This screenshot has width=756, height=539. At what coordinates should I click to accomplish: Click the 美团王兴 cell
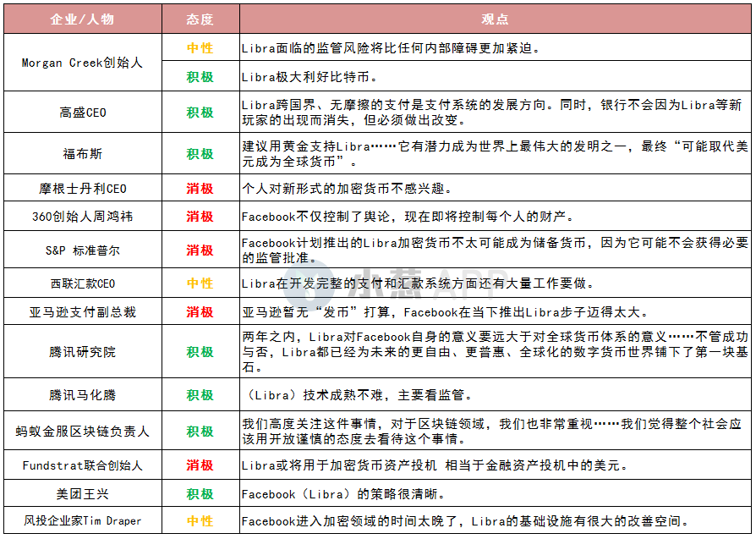pyautogui.click(x=82, y=494)
